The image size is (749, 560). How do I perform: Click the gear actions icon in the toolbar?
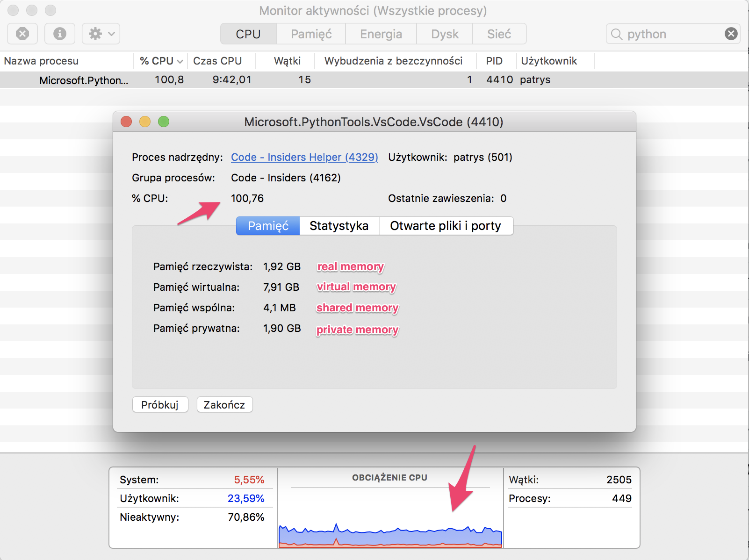pyautogui.click(x=96, y=33)
